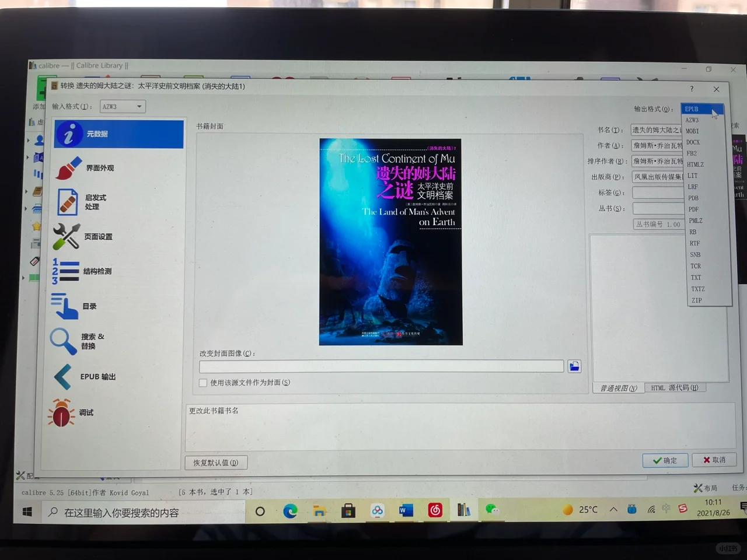Open Word from the taskbar
Screen dimensions: 747x560
tap(406, 510)
